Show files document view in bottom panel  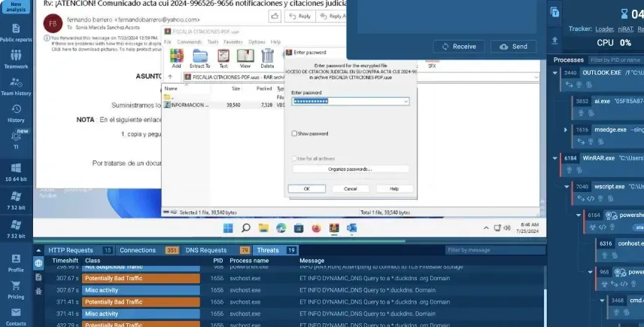(38, 277)
